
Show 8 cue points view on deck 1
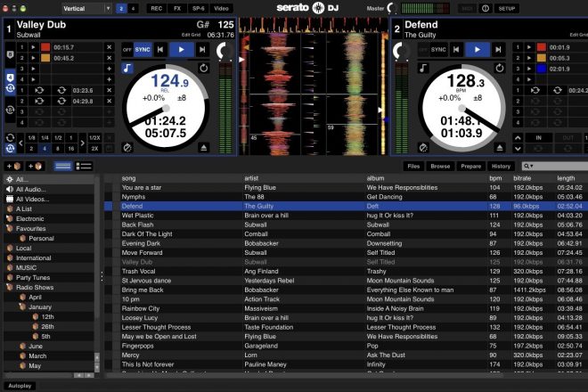pyautogui.click(x=10, y=55)
